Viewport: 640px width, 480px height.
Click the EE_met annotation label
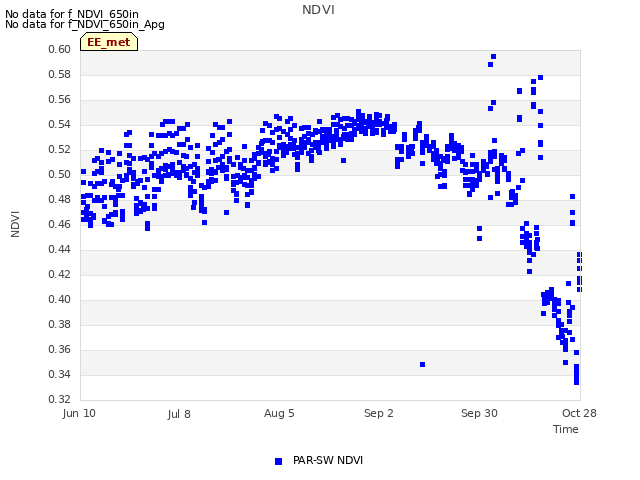coord(109,42)
